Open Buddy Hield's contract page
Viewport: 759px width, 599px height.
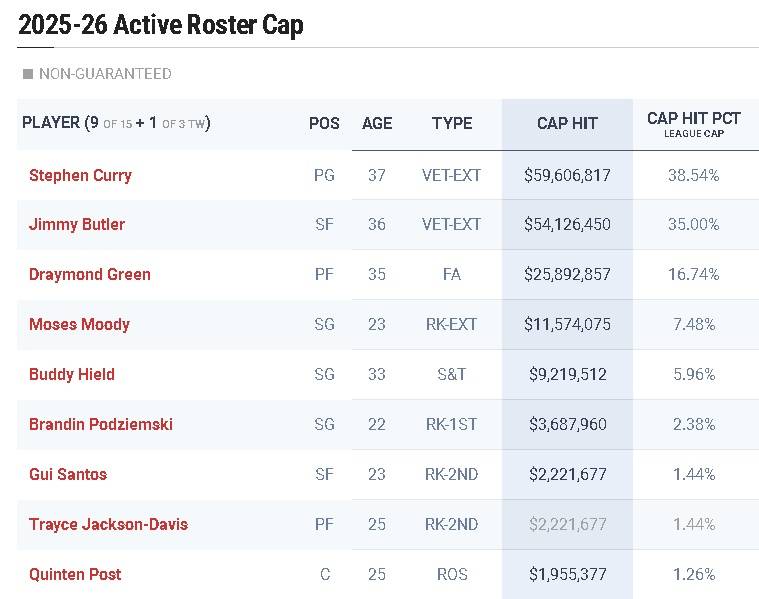click(x=72, y=374)
